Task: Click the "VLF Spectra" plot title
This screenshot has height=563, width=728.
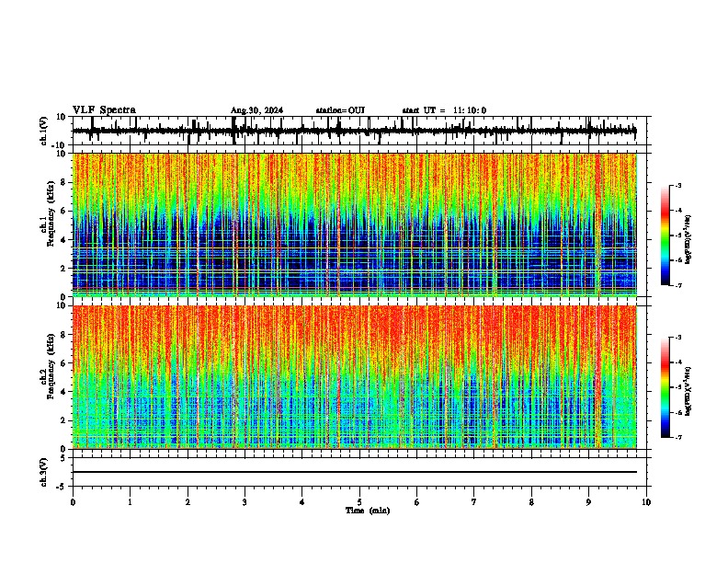Action: [x=104, y=110]
